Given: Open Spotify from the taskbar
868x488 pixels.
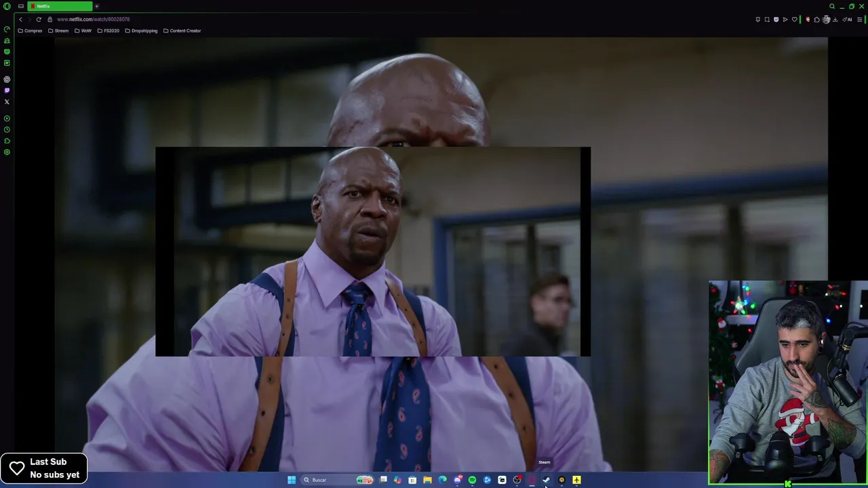Looking at the screenshot, I should (472, 480).
